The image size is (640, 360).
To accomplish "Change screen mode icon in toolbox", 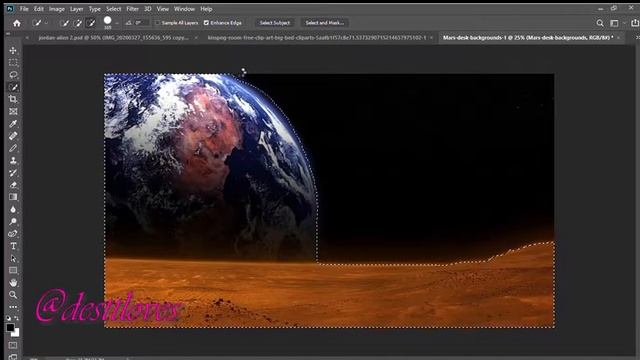I will [x=13, y=357].
